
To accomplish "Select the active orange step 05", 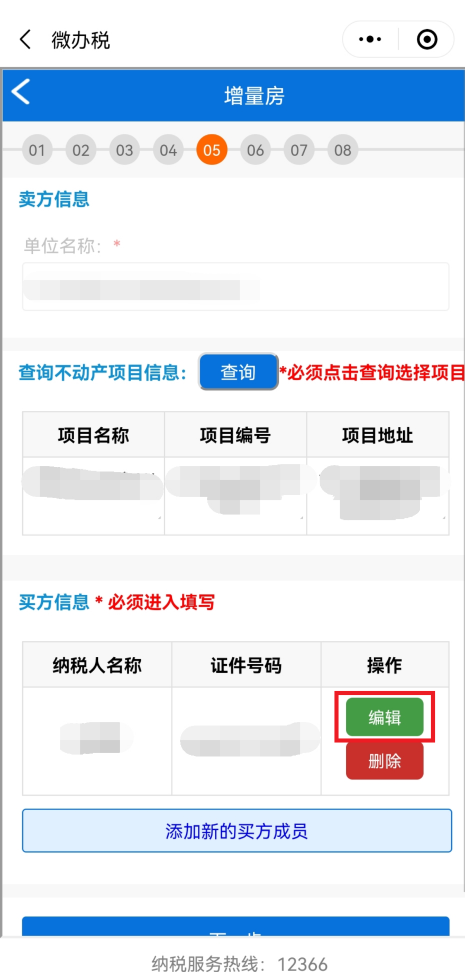I will 212,150.
